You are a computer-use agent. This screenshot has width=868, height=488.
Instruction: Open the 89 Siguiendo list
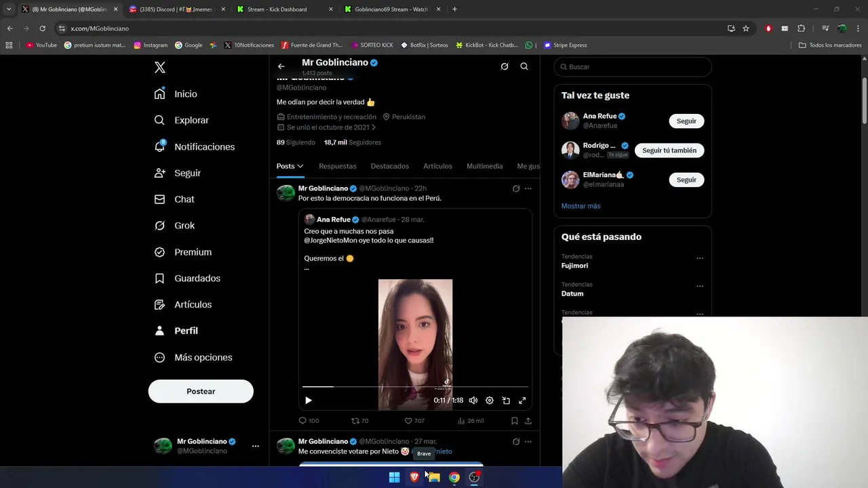[x=296, y=142]
